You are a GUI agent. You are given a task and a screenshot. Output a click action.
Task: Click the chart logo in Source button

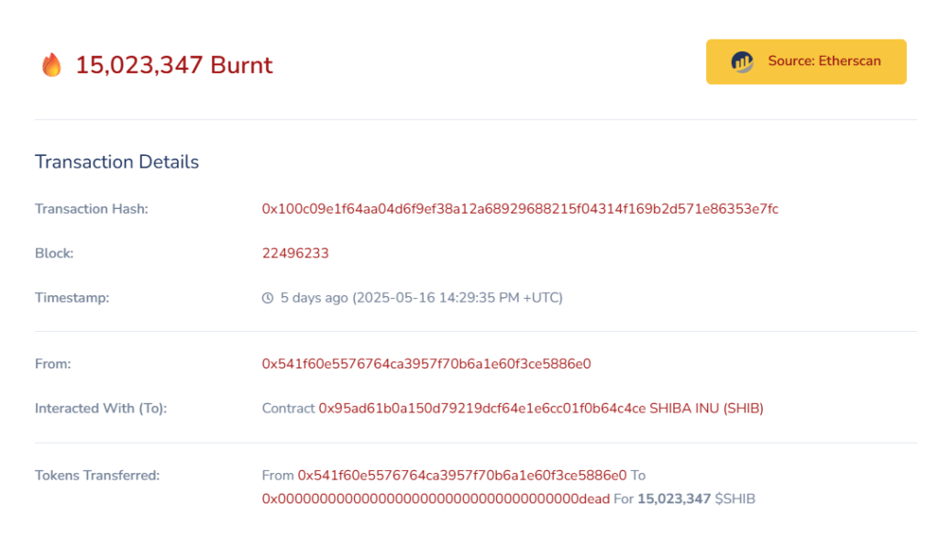(742, 61)
